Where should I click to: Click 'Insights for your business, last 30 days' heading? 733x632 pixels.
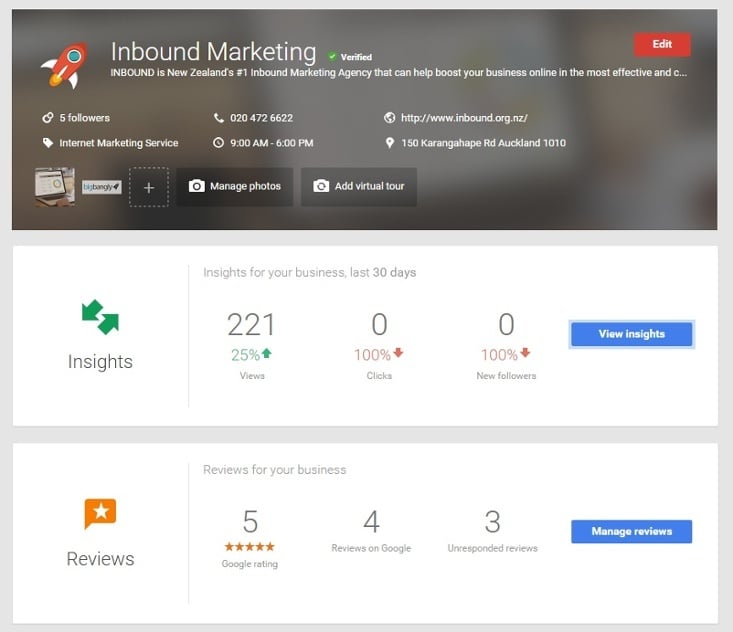(309, 272)
